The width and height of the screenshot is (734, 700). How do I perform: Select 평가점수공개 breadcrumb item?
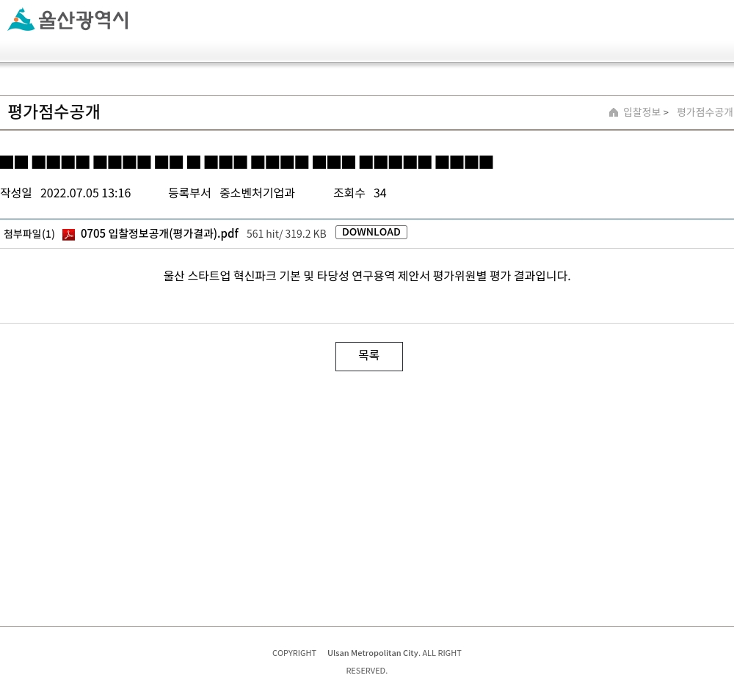tap(705, 112)
